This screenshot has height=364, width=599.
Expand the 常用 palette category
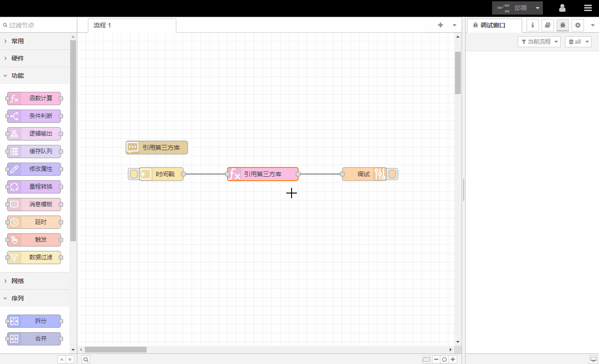pyautogui.click(x=18, y=41)
